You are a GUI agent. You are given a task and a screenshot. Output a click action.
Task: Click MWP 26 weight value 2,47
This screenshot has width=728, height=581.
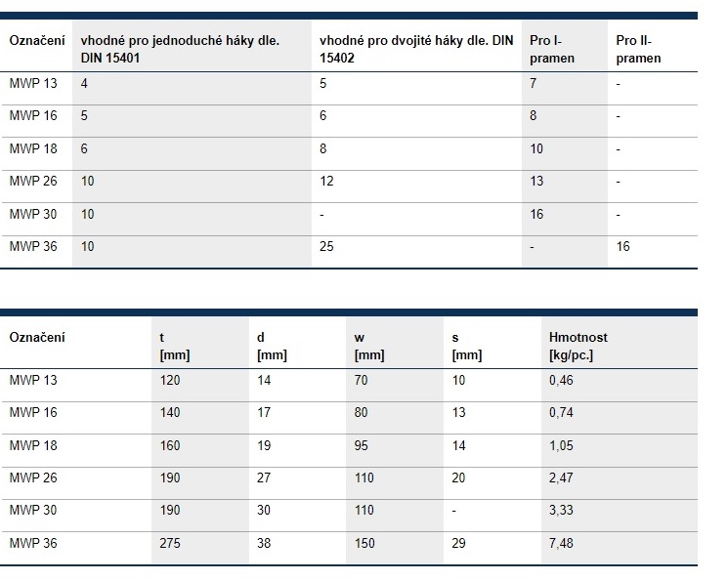(x=561, y=477)
